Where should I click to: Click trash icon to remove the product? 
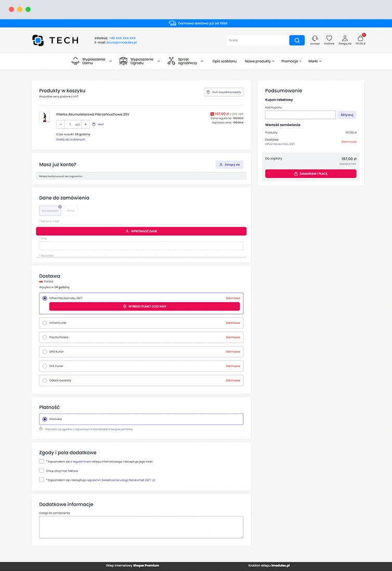click(x=94, y=124)
